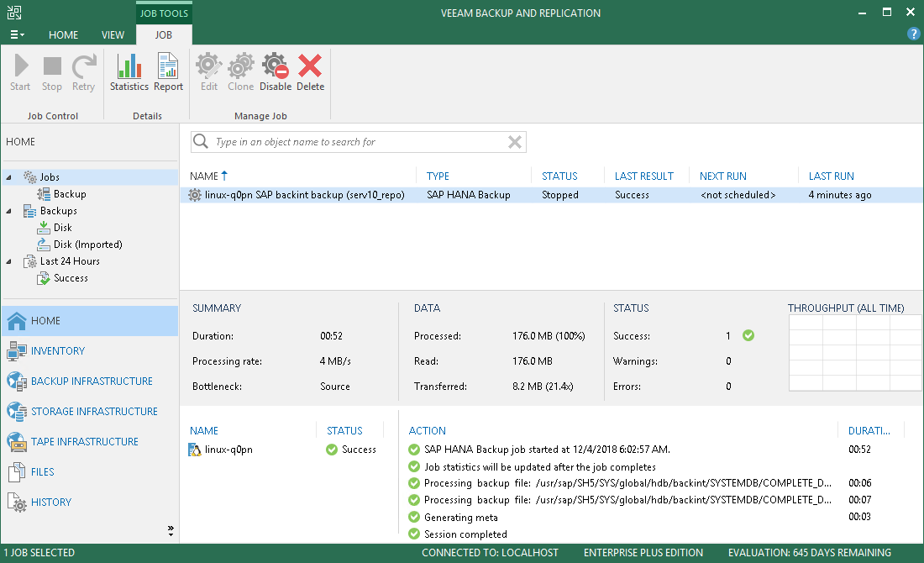
Task: Collapse the Jobs tree node
Action: tap(7, 176)
